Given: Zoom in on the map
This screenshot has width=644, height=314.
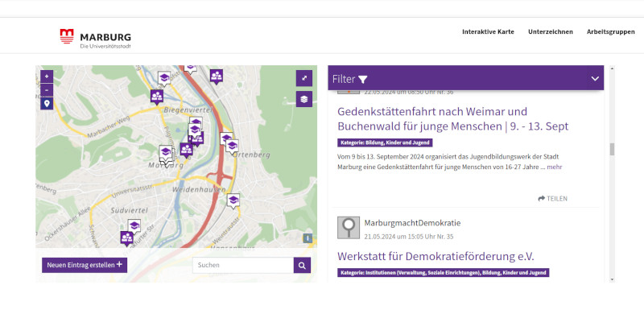Looking at the screenshot, I should pyautogui.click(x=47, y=76).
